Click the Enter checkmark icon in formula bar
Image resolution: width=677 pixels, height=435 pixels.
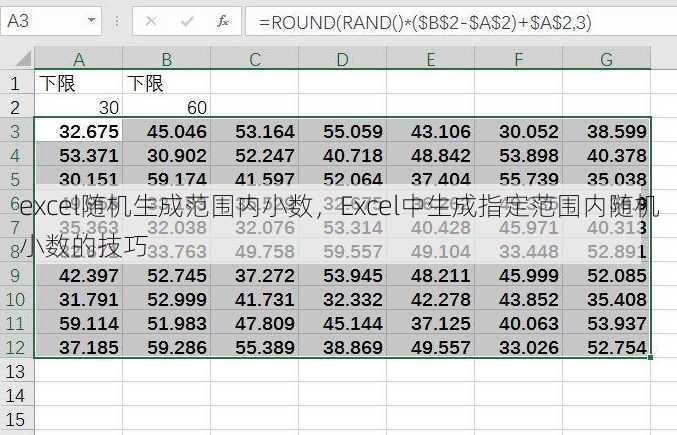click(x=187, y=21)
